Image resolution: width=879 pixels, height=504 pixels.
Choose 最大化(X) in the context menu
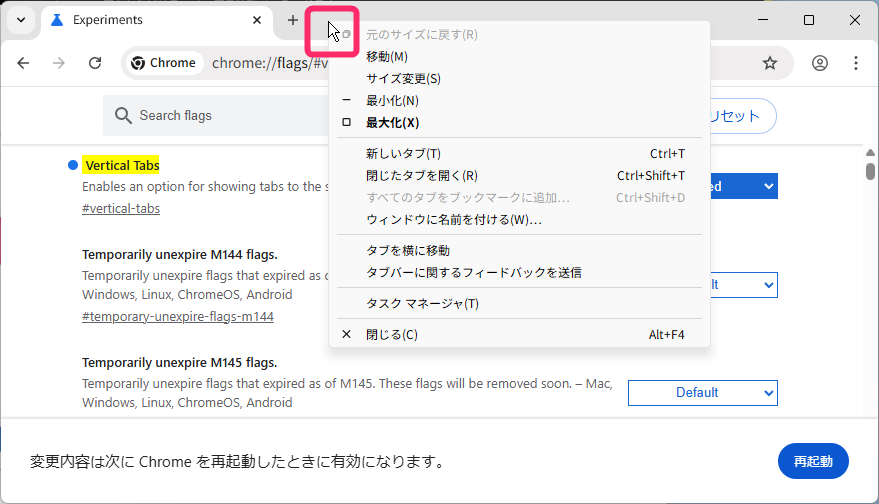pyautogui.click(x=519, y=123)
